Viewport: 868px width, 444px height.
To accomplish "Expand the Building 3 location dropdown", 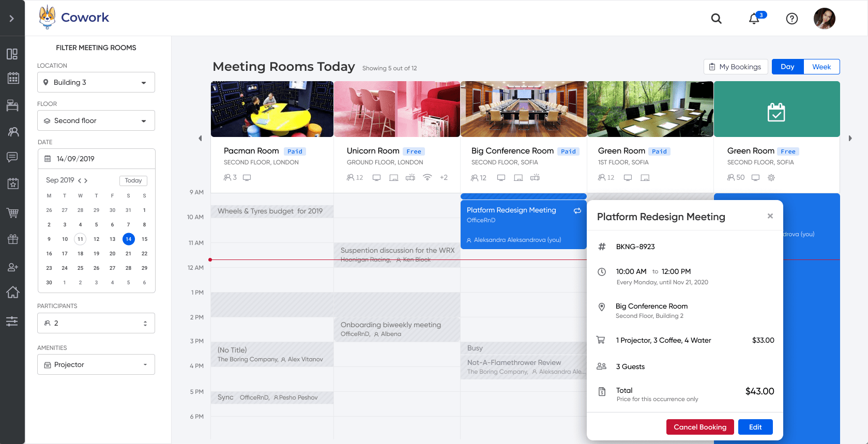I will coord(96,82).
